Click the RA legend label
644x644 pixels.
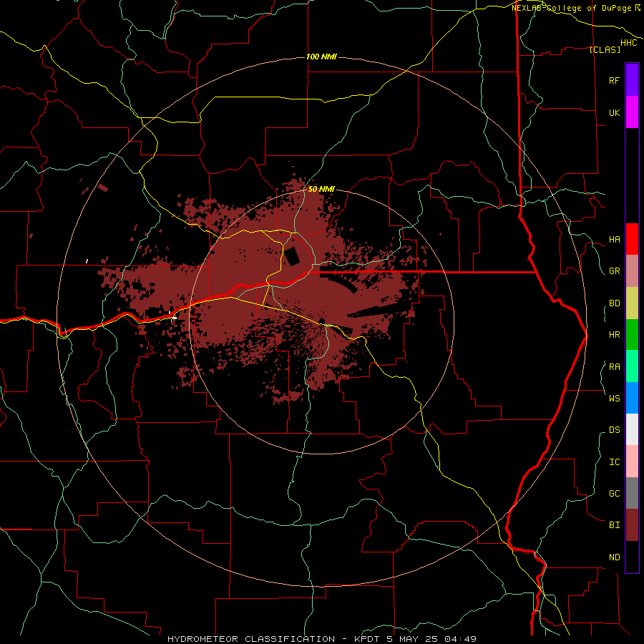pyautogui.click(x=614, y=367)
